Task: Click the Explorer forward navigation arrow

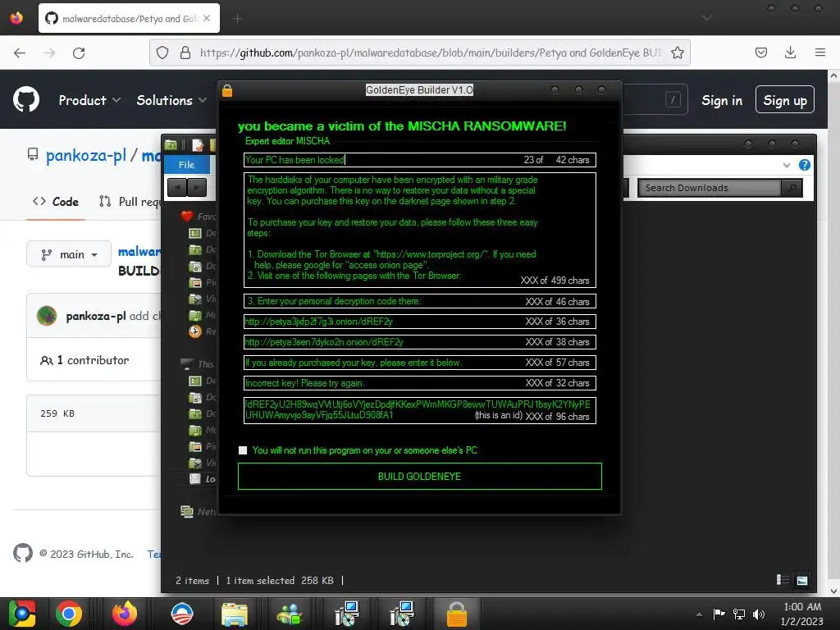Action: coord(197,188)
